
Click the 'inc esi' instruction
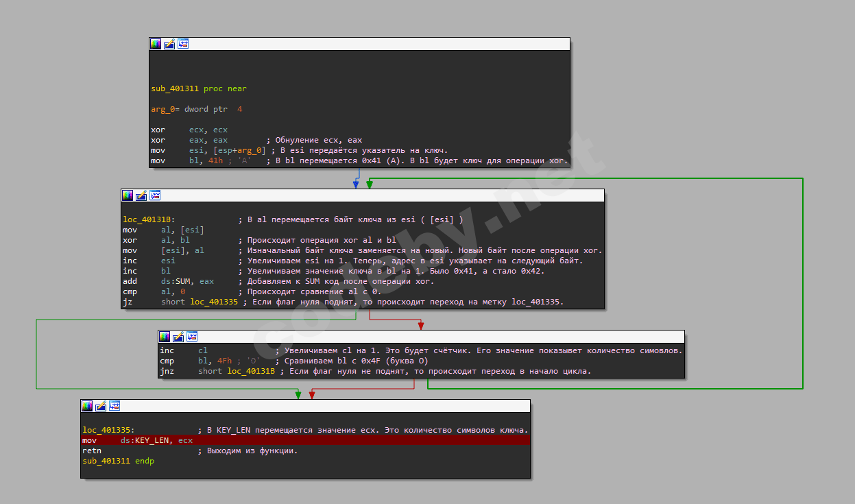[149, 261]
